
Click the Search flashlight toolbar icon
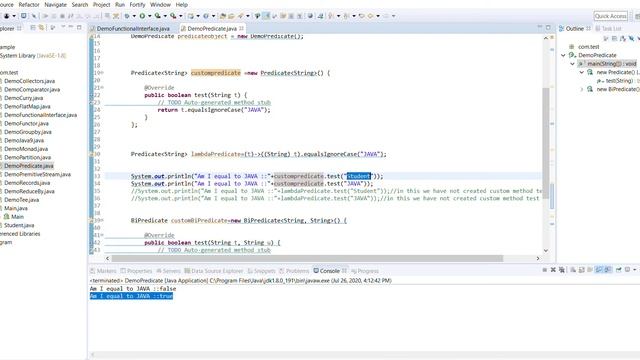pos(240,16)
